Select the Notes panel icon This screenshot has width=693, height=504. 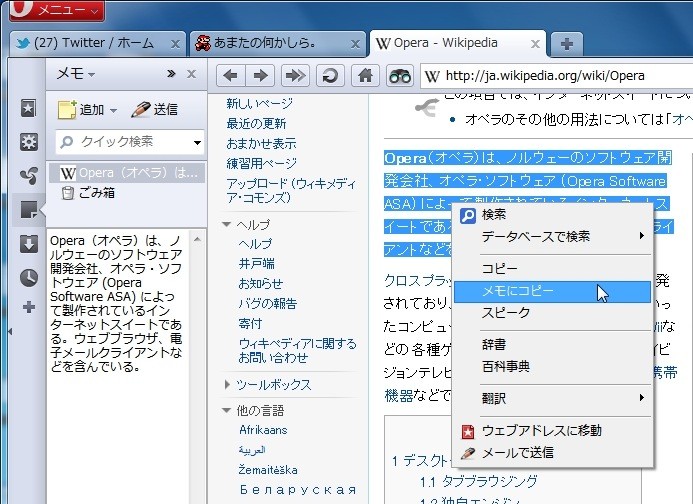pos(29,210)
